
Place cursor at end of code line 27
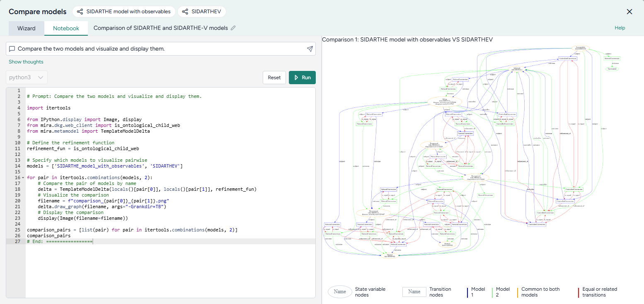click(93, 241)
